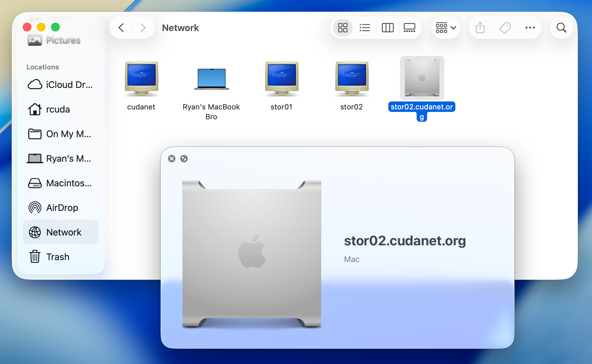Select Ryan's MacBook Bro laptop icon
Screen dimensions: 592x364
point(211,79)
